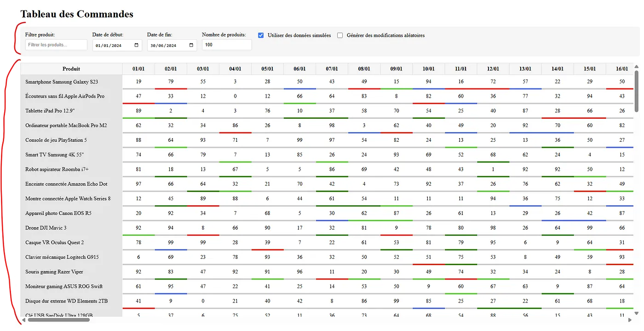644x331 pixels.
Task: Focus the Nombre de produits field
Action: coord(226,45)
